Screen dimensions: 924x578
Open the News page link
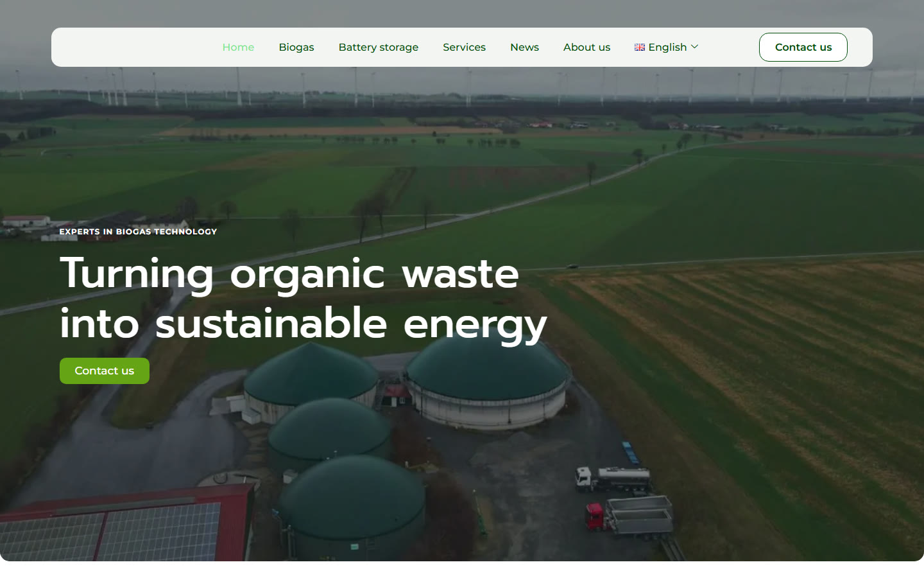point(524,47)
